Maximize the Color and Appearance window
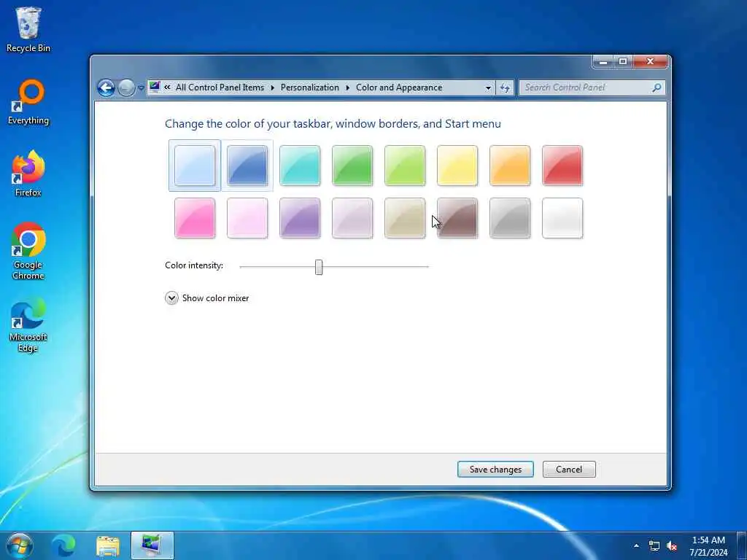This screenshot has height=560, width=747. (623, 62)
